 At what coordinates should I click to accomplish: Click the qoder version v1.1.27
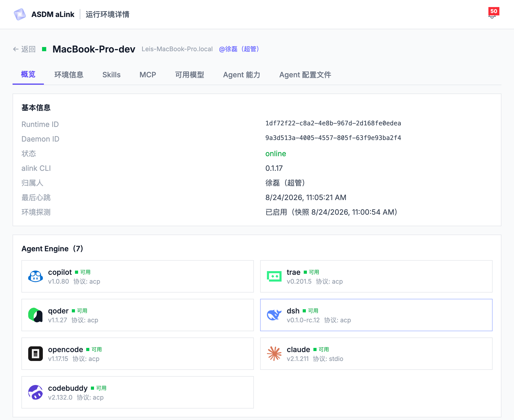click(x=57, y=320)
